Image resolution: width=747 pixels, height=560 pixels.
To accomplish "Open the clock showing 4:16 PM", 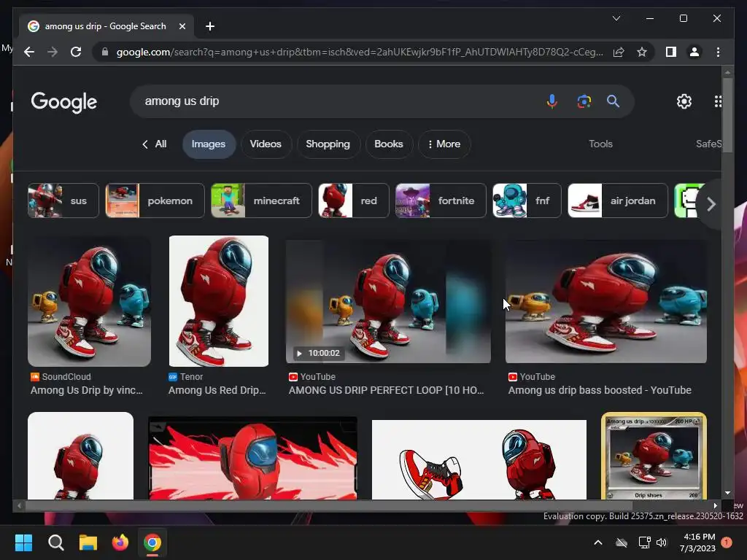I will 698,542.
